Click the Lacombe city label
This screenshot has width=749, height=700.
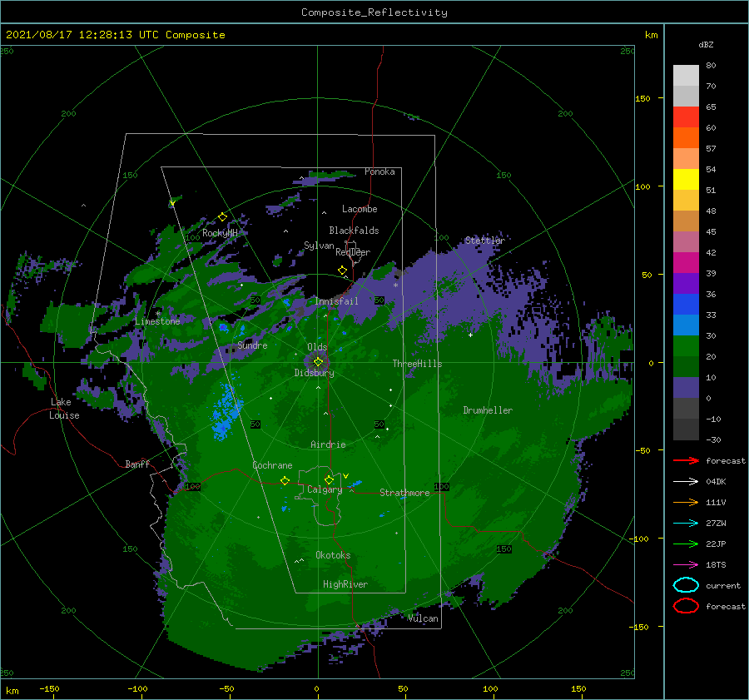point(360,209)
